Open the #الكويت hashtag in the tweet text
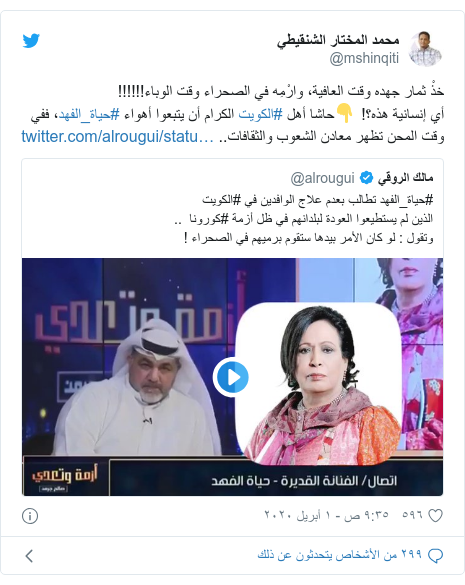The image size is (465, 585). [x=260, y=114]
